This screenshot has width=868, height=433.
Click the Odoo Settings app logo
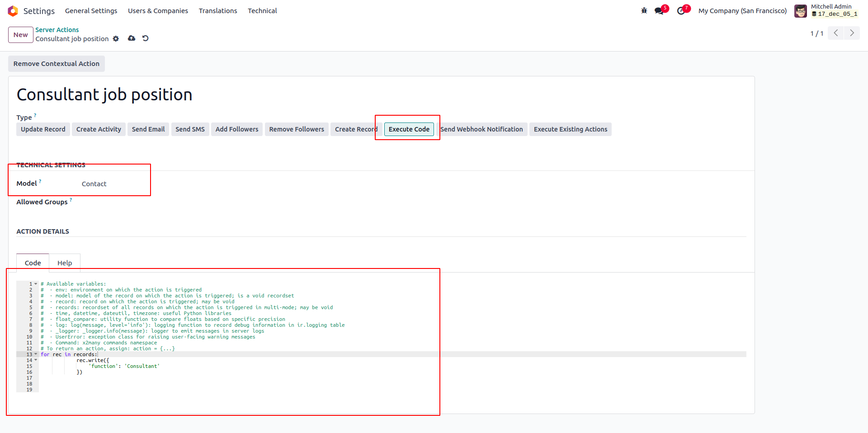point(13,11)
